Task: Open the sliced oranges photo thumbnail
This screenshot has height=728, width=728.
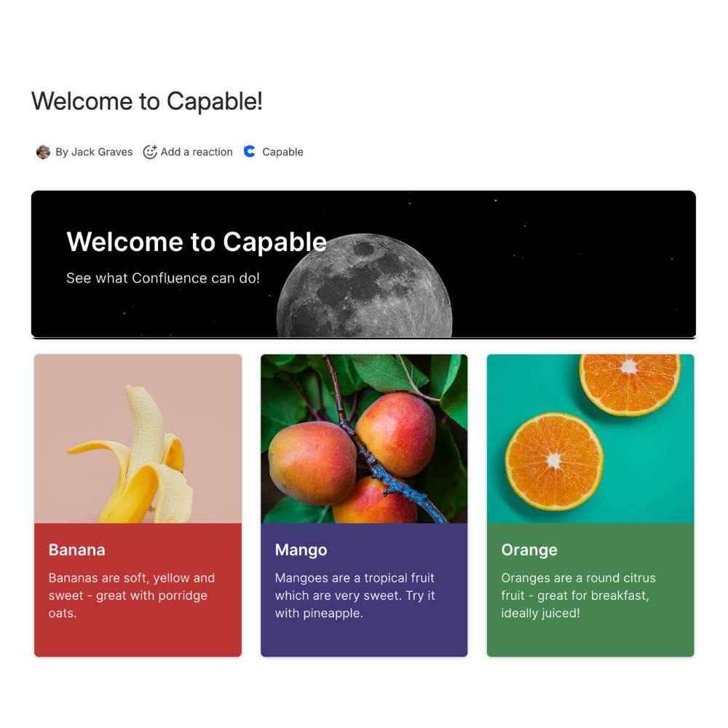Action: tap(590, 439)
